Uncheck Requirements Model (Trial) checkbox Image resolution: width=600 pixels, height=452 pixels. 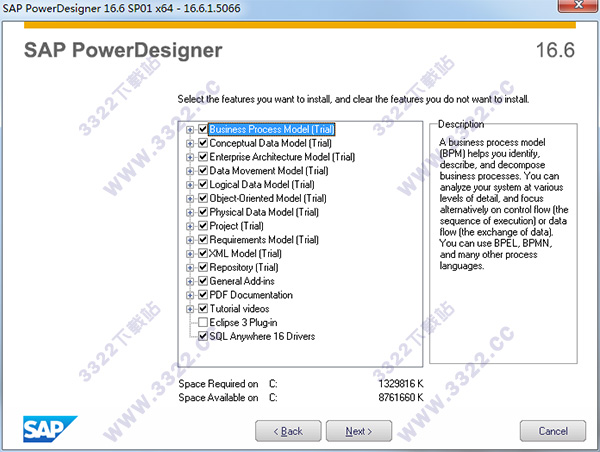[x=203, y=239]
